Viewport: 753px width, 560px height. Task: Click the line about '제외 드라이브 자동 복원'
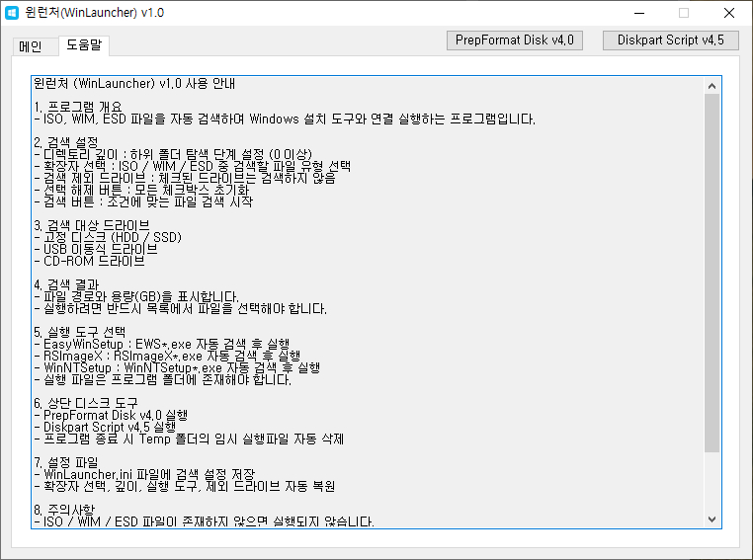click(x=185, y=487)
